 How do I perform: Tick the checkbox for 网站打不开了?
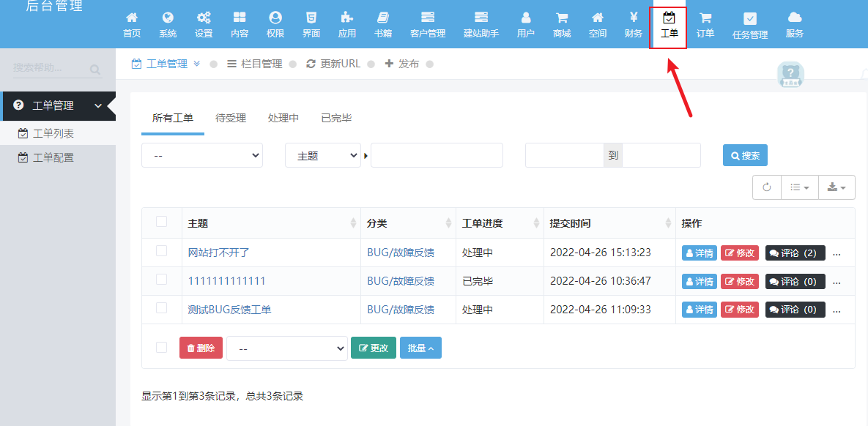coord(162,251)
